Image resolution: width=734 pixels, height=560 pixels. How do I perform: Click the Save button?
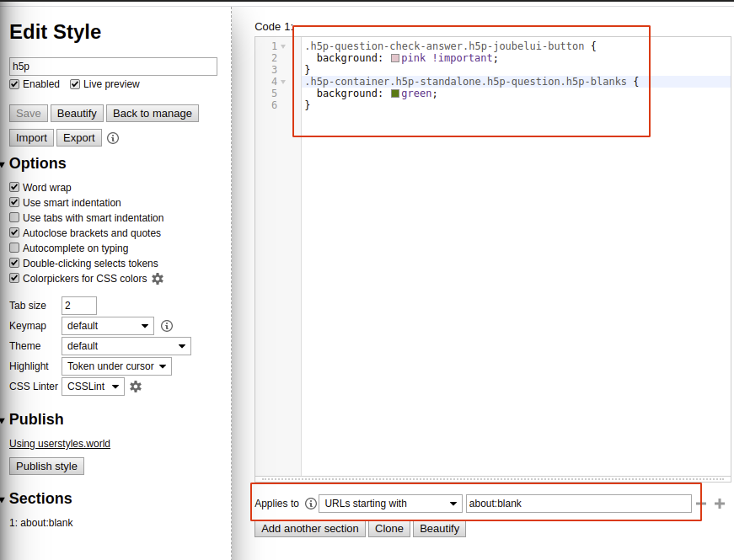click(29, 113)
